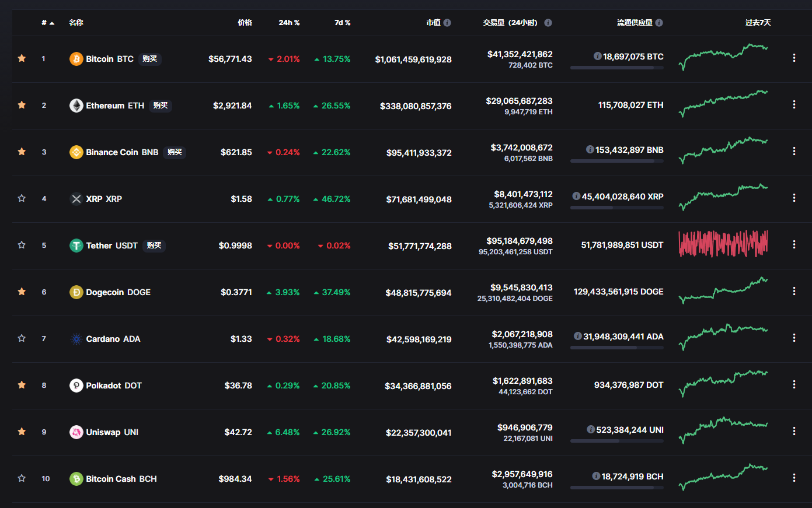Star Bitcoin Cash for the watchlist

pyautogui.click(x=22, y=478)
